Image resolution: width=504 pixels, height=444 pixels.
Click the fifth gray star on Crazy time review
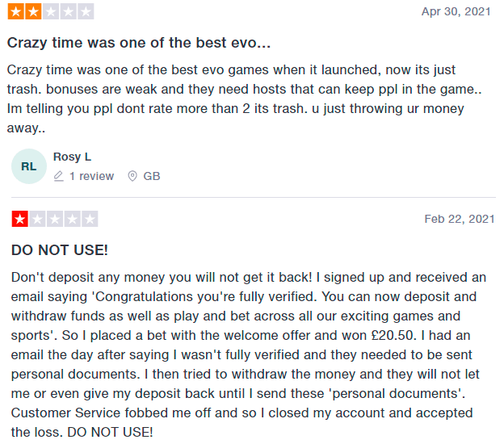pos(85,11)
